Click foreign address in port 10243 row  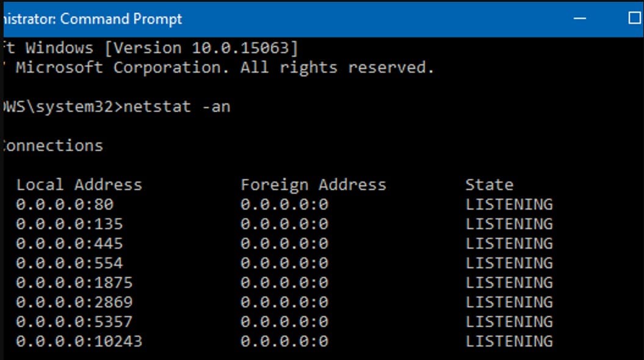pos(284,342)
